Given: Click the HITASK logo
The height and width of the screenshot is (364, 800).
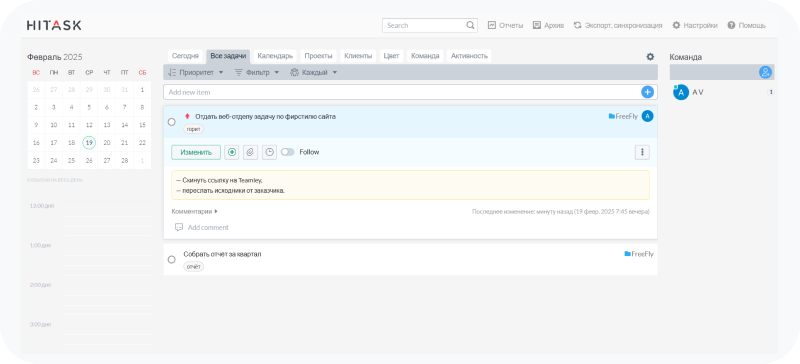Looking at the screenshot, I should pyautogui.click(x=54, y=25).
